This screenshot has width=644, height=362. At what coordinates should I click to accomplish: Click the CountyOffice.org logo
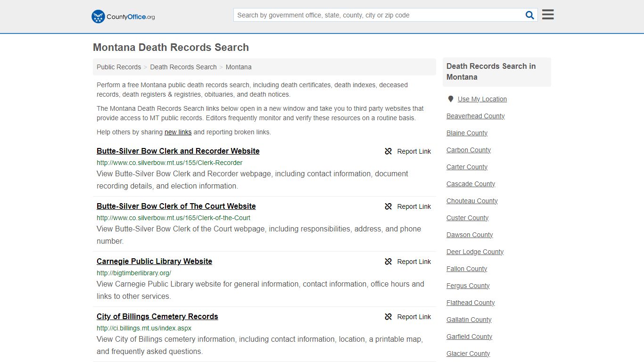pos(123,16)
